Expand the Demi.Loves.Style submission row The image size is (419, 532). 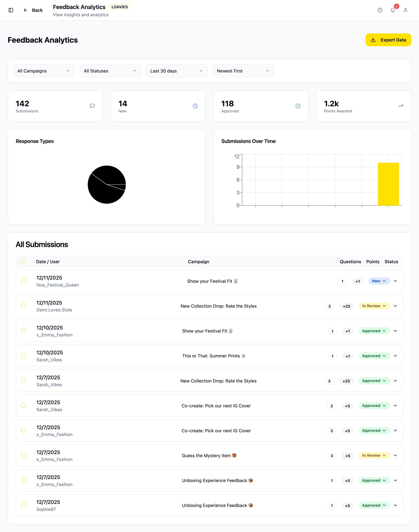coord(395,306)
